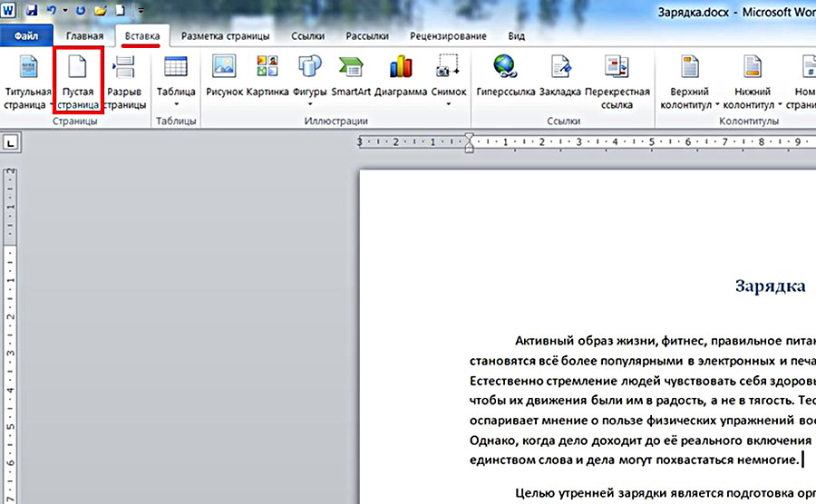
Task: Click the tab stop selector left of ruler
Action: tap(11, 143)
